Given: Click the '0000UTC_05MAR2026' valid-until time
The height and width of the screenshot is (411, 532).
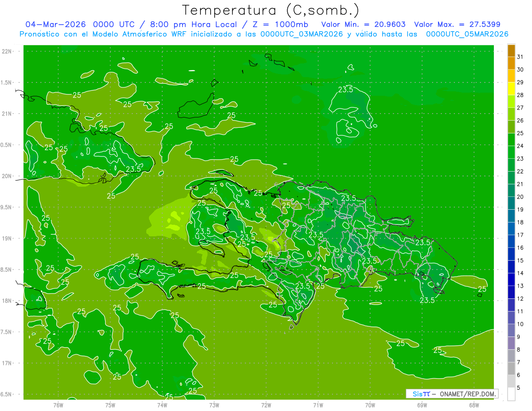Looking at the screenshot, I should [467, 34].
